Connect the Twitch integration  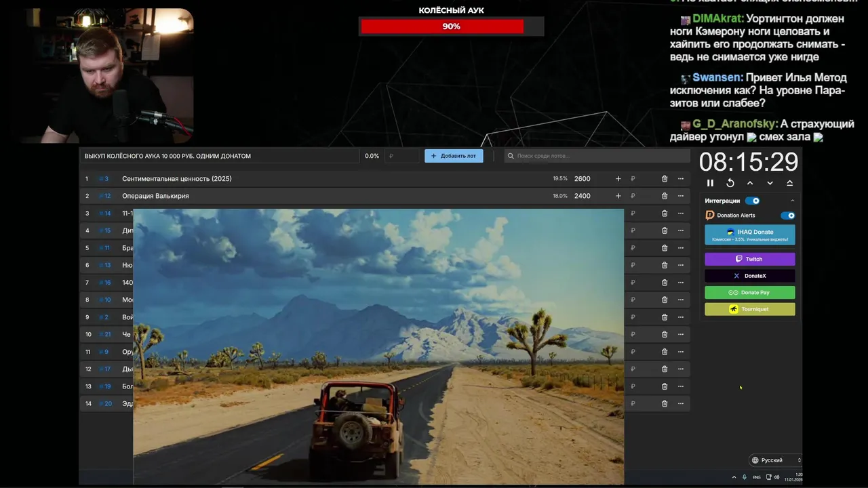(750, 259)
